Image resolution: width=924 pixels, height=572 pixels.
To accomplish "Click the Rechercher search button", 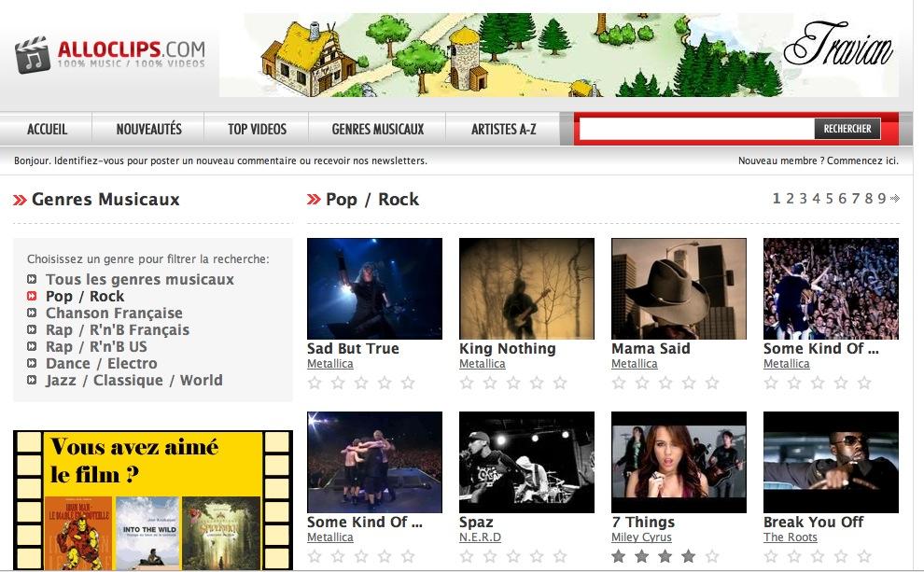I will point(847,129).
